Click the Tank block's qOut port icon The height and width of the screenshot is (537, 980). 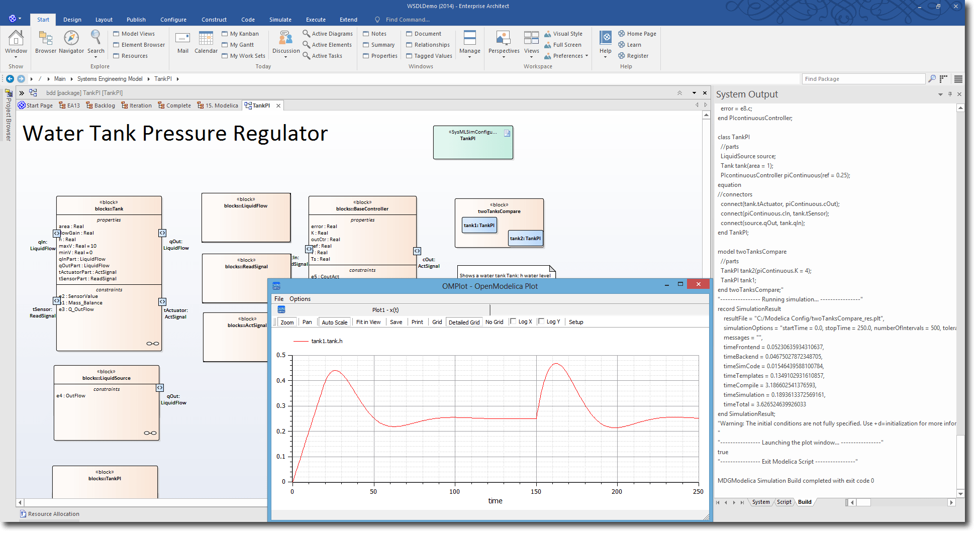click(x=162, y=233)
